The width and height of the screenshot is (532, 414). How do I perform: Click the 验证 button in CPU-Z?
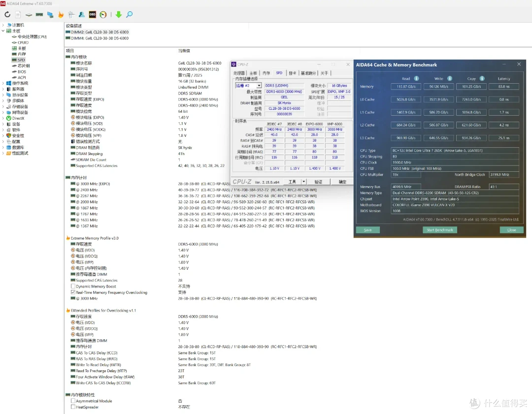click(x=318, y=182)
